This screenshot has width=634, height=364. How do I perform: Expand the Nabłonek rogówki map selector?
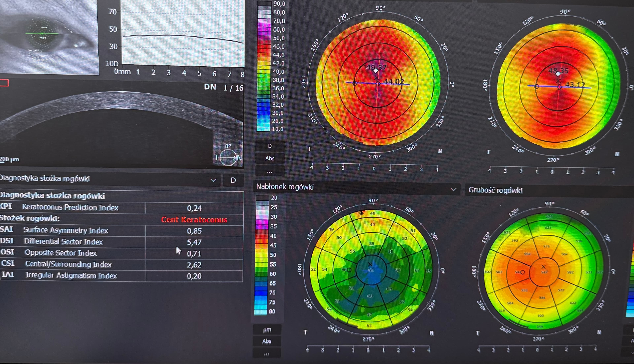click(453, 189)
